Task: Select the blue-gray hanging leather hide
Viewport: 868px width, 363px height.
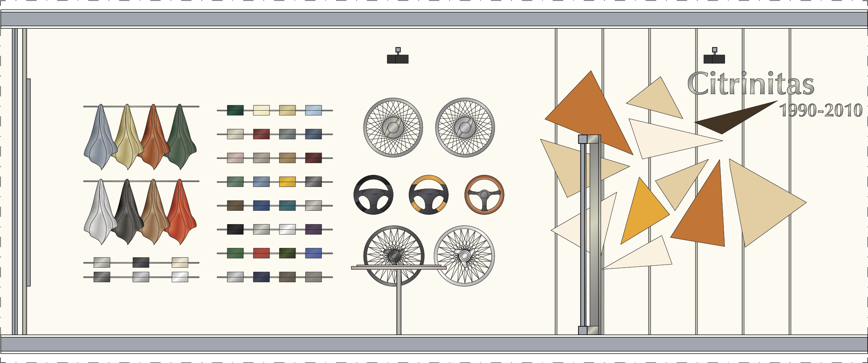Action: (x=100, y=137)
